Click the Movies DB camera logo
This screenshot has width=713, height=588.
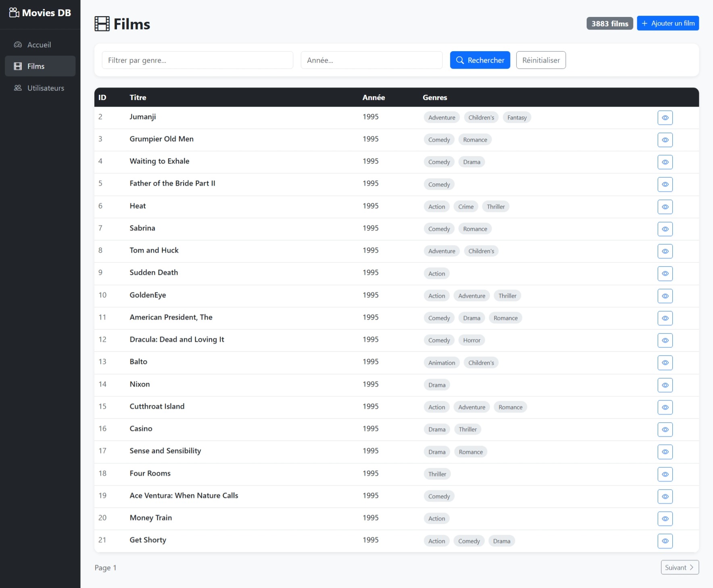tap(14, 13)
